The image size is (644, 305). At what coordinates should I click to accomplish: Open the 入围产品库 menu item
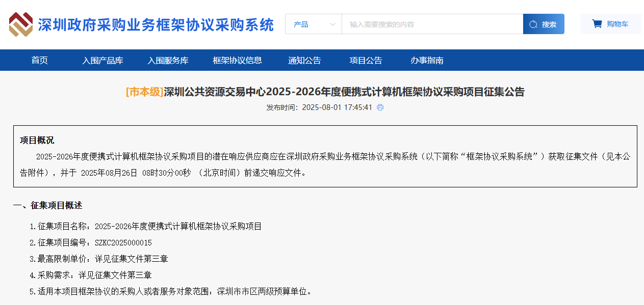pos(103,60)
